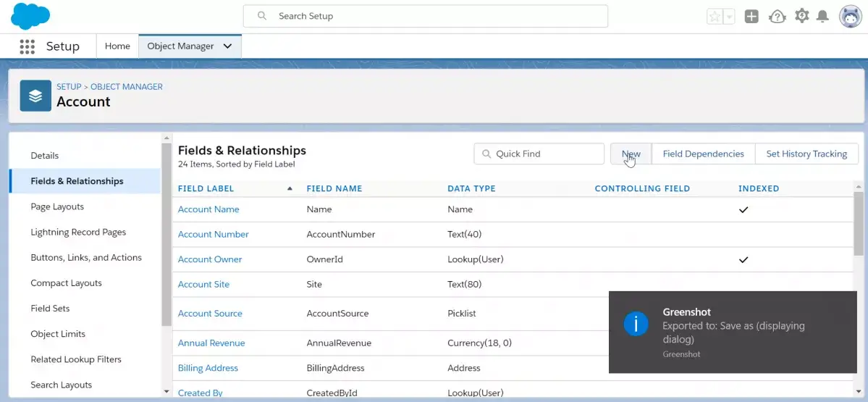The image size is (868, 402).
Task: Click the New field button
Action: click(631, 154)
